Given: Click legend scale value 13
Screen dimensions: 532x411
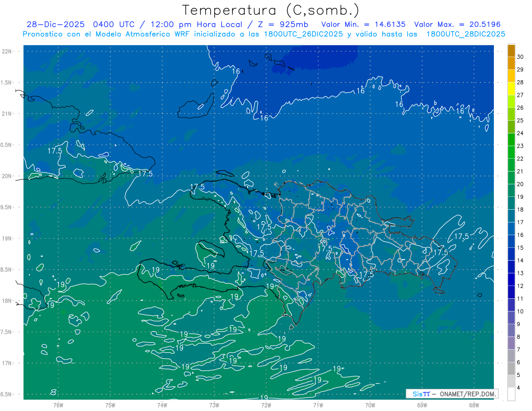Looking at the screenshot, I should pos(520,273).
